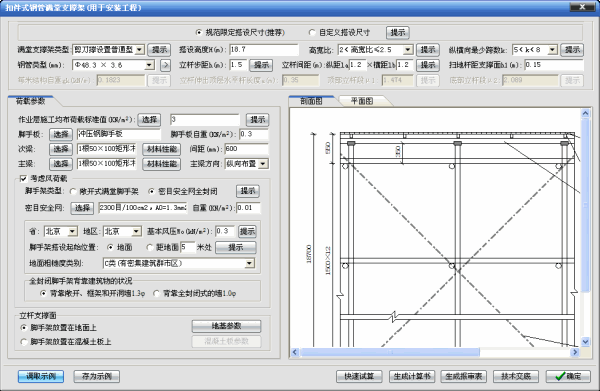Image resolution: width=600 pixels, height=391 pixels.
Task: Click 提示 button beside 自定义搭设尺寸
Action: 398,33
